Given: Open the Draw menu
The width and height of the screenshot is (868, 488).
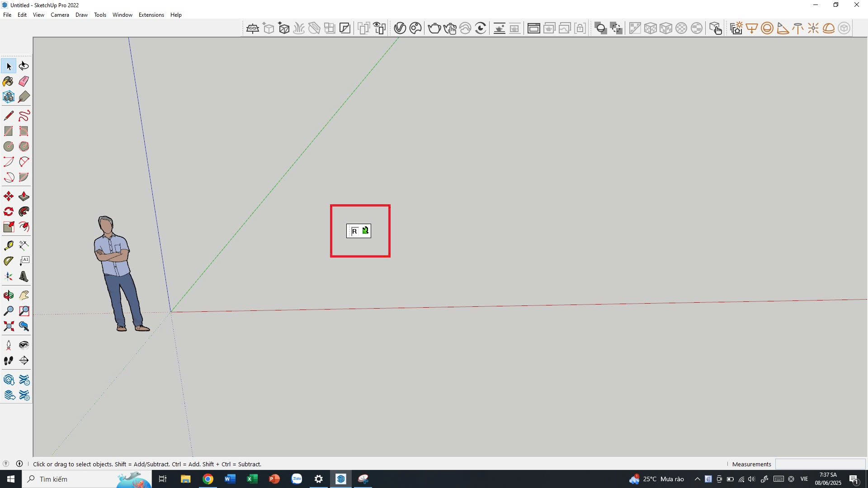Looking at the screenshot, I should click(x=81, y=15).
